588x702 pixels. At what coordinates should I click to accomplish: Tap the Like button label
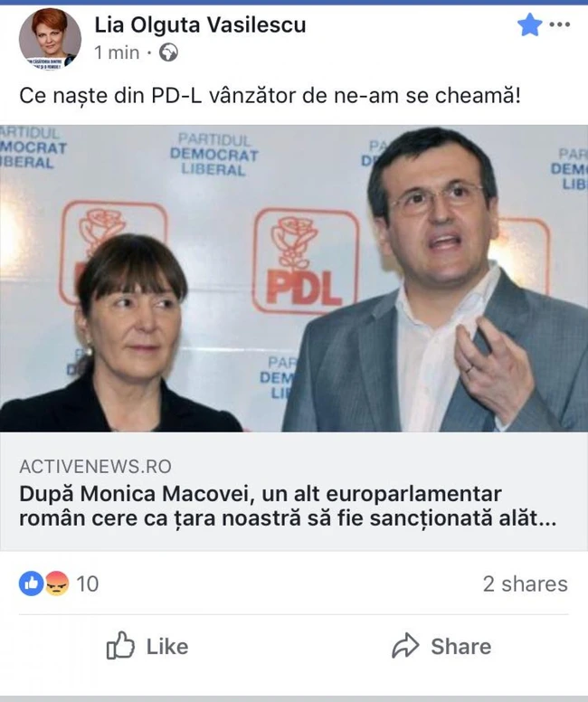point(167,647)
